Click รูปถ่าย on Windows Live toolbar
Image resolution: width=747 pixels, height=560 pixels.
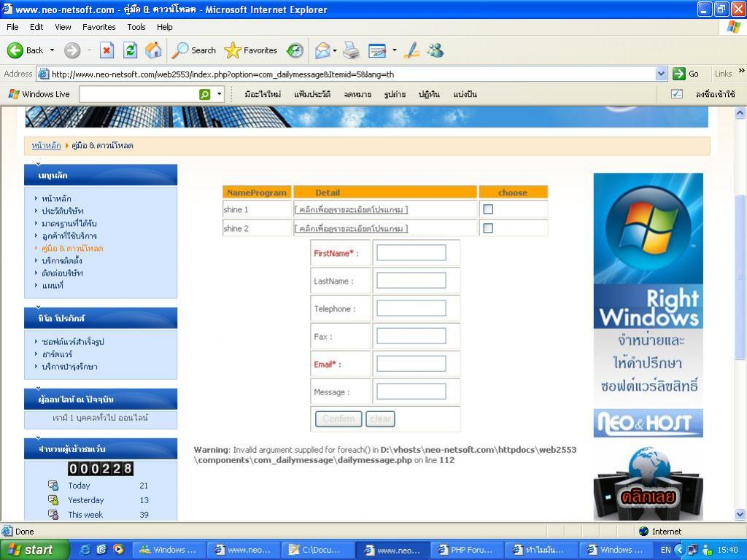[x=395, y=94]
